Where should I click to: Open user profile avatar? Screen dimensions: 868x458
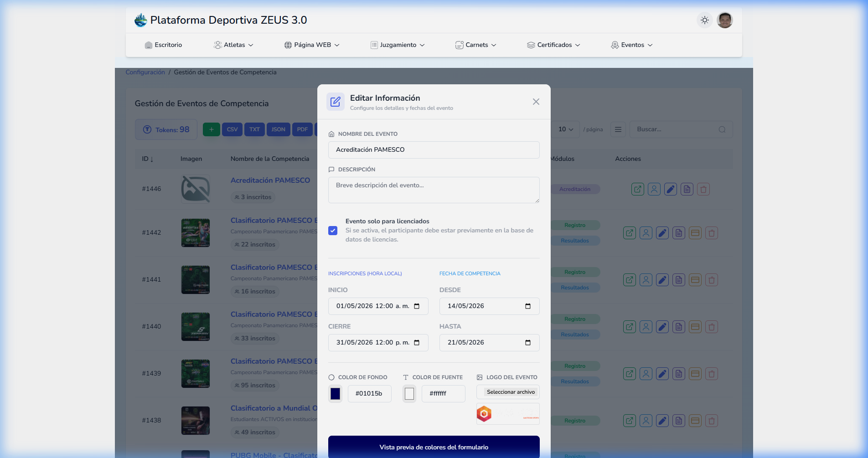(x=725, y=20)
